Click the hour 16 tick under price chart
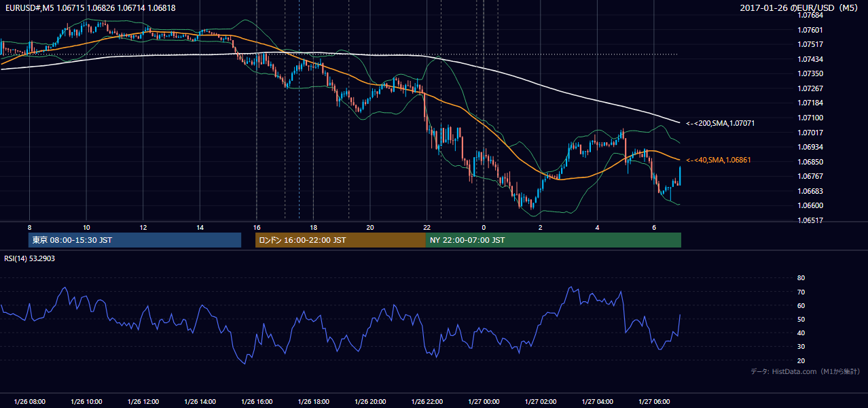Screen dimensions: 868x408 [256, 227]
